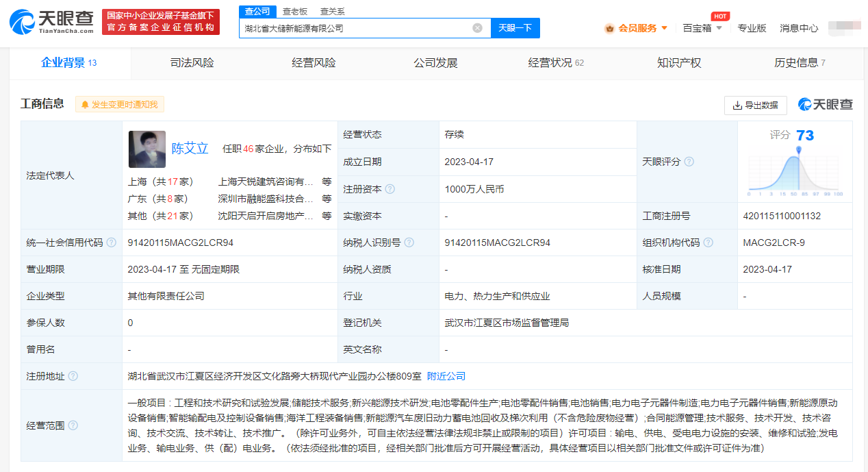This screenshot has width=868, height=472.
Task: Open the 司法风险 tab
Action: pos(191,62)
